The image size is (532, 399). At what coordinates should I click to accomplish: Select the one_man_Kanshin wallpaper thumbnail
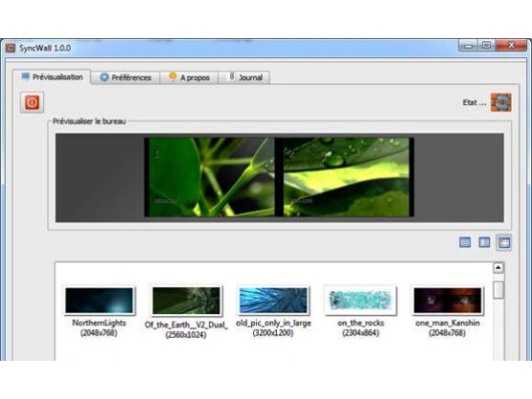pos(448,301)
